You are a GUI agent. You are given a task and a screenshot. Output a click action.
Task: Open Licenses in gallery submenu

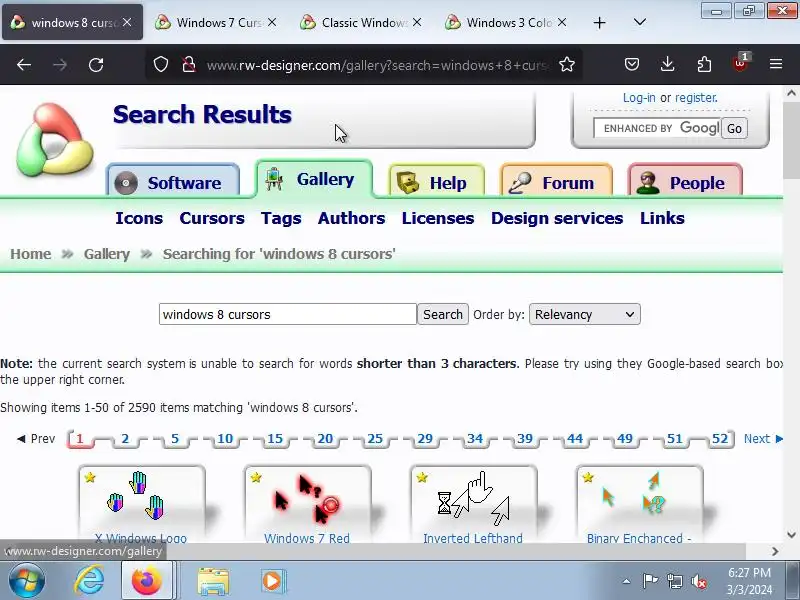click(438, 218)
